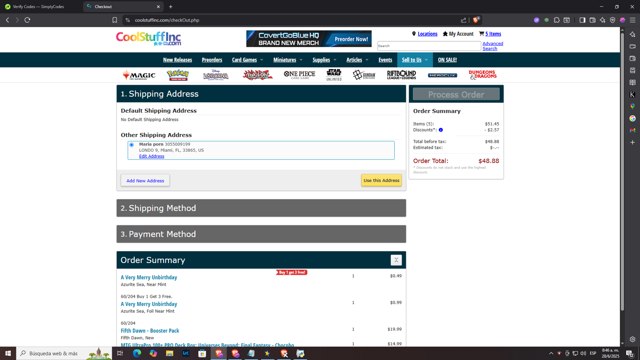The height and width of the screenshot is (360, 640).
Task: Go back with the browser back arrow
Action: point(7,20)
